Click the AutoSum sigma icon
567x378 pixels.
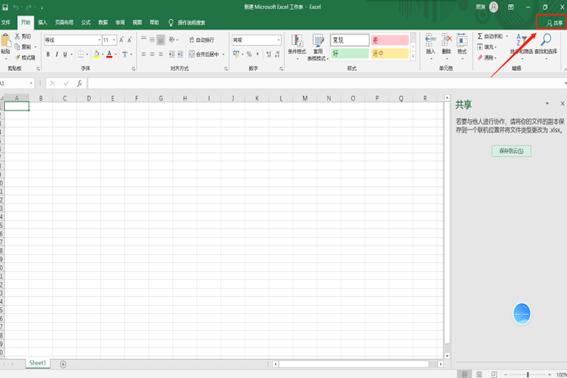480,36
